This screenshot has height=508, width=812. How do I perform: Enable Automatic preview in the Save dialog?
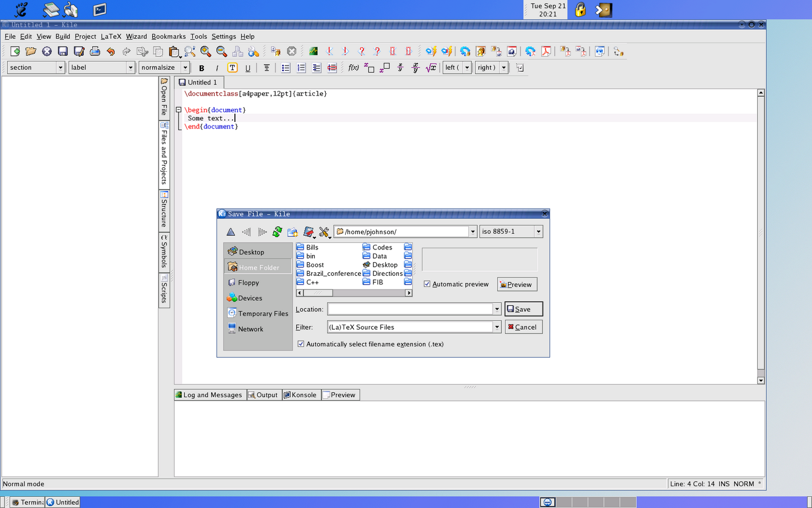427,284
